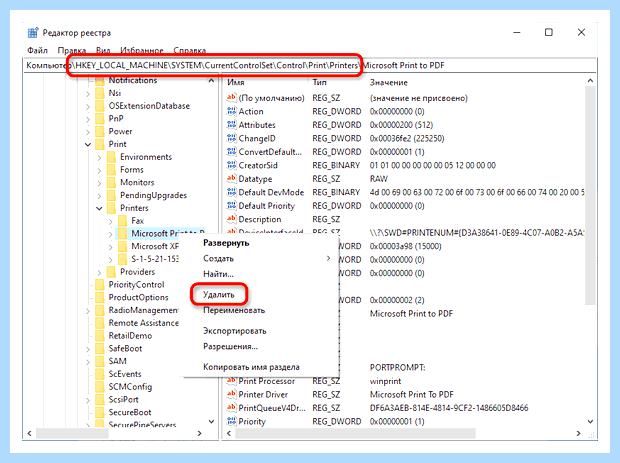Screen dimensions: 620x463
Task: Collapse the Printers tree node
Action: click(99, 208)
